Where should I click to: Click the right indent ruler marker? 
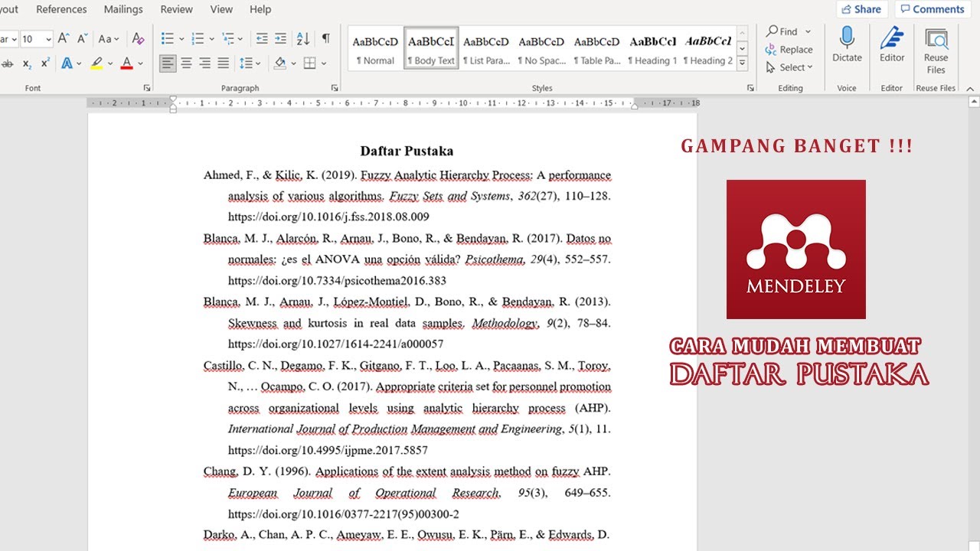[634, 106]
